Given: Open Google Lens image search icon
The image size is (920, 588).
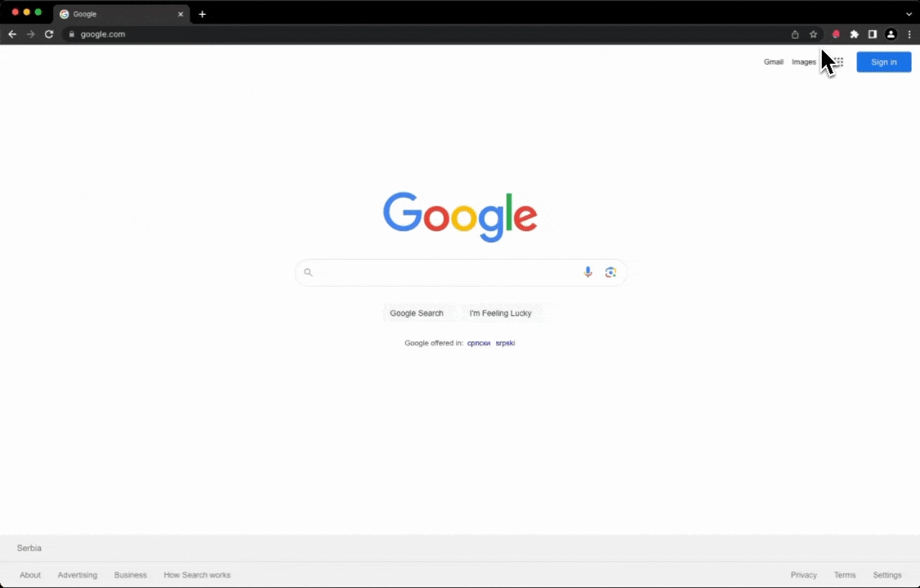Looking at the screenshot, I should point(611,272).
